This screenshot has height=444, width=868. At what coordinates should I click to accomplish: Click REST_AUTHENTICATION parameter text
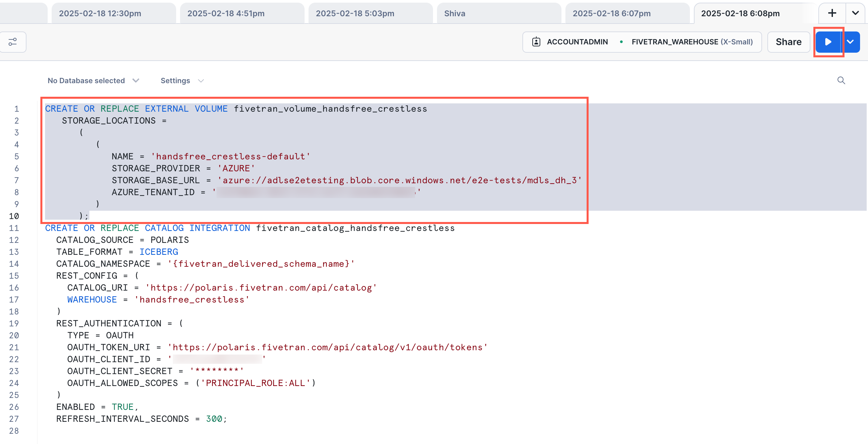pyautogui.click(x=109, y=323)
